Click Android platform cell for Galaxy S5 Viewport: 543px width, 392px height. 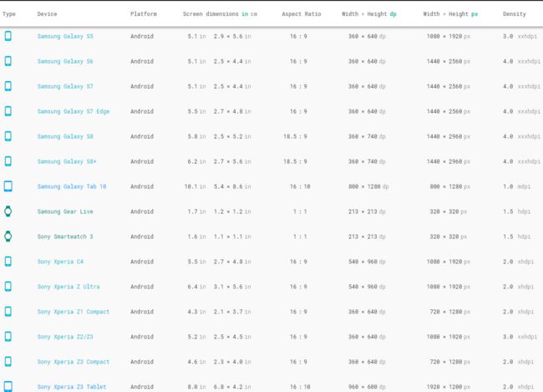[x=142, y=37]
